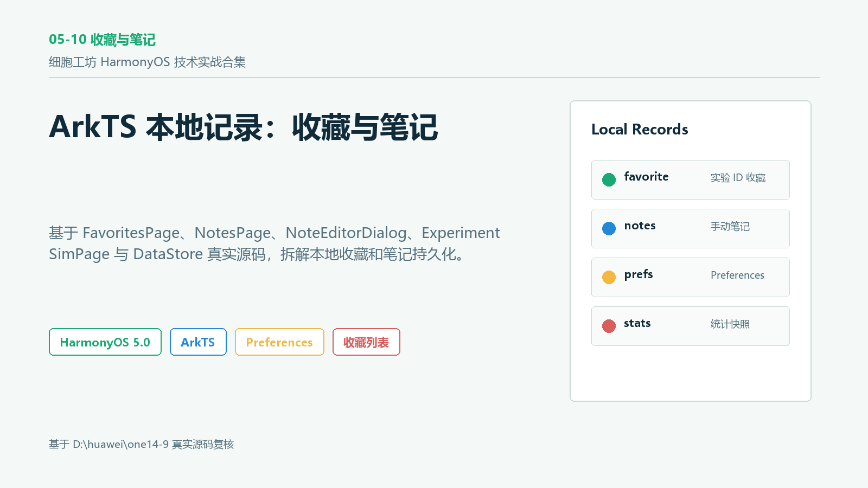Image resolution: width=868 pixels, height=488 pixels.
Task: Click the red dot beside stats
Action: pyautogui.click(x=609, y=326)
